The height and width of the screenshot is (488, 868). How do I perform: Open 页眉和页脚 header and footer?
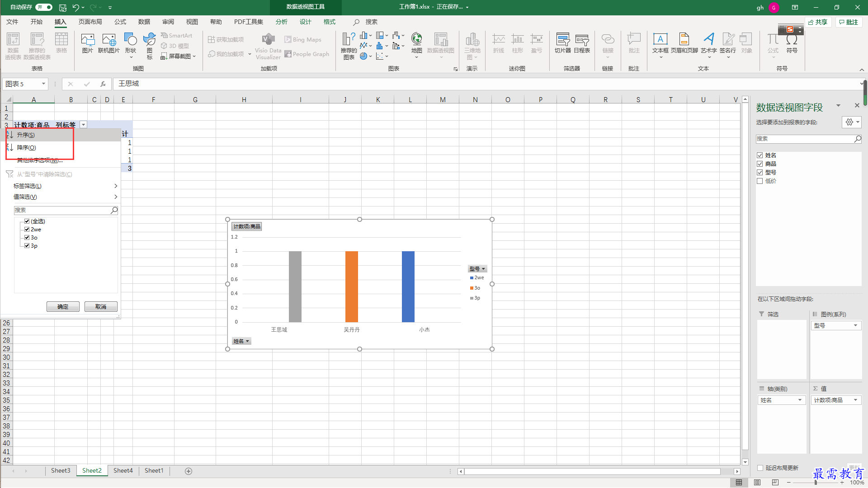pyautogui.click(x=684, y=43)
